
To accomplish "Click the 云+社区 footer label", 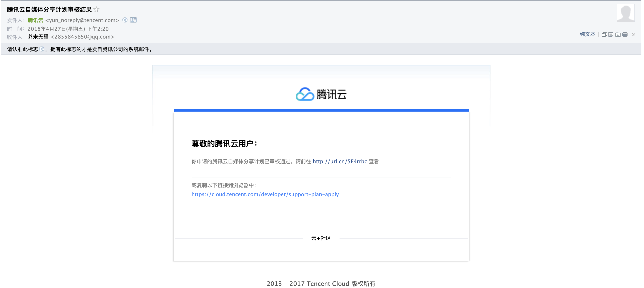I will pos(321,238).
